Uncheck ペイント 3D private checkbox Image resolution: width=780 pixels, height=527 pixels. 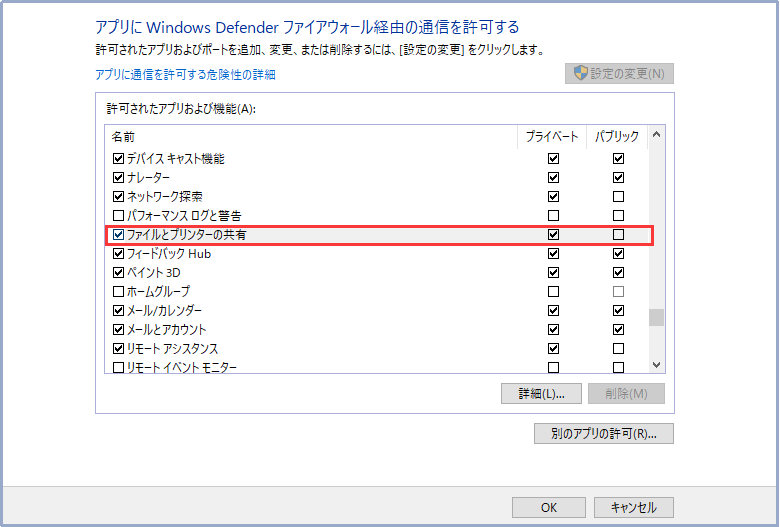click(x=553, y=273)
